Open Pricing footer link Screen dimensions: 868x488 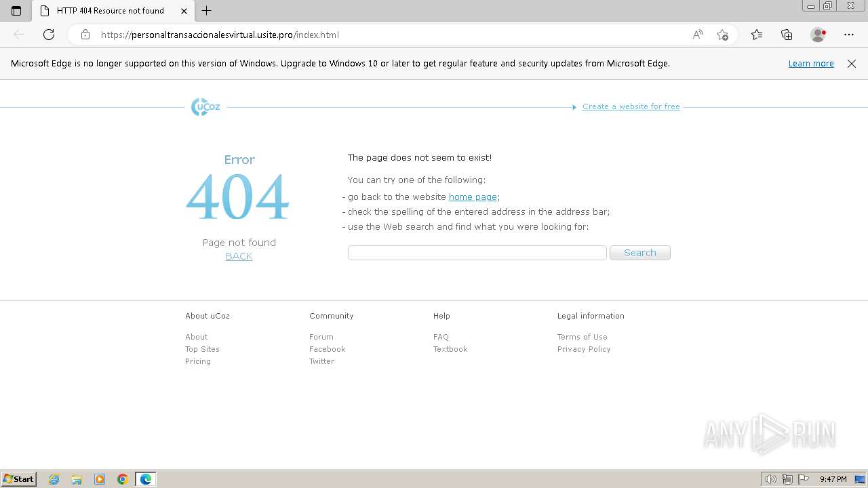(198, 361)
